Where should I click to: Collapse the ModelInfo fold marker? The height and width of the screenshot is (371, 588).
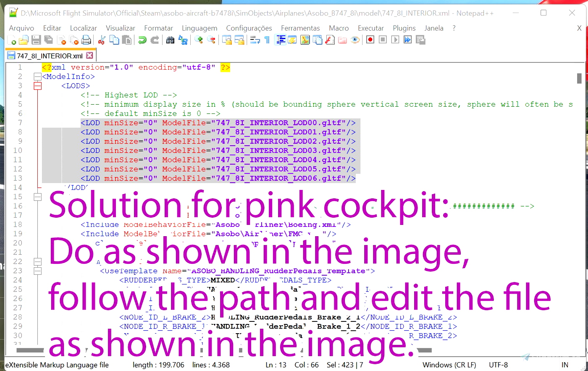tap(38, 76)
